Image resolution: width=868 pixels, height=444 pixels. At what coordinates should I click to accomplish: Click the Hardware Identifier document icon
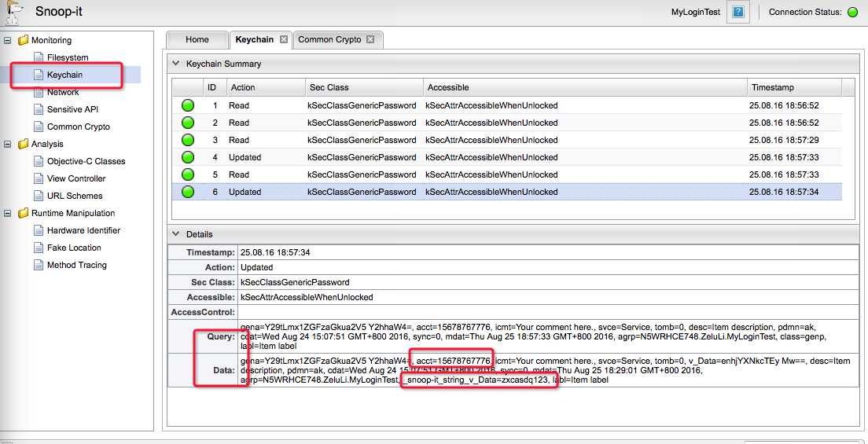click(x=38, y=231)
